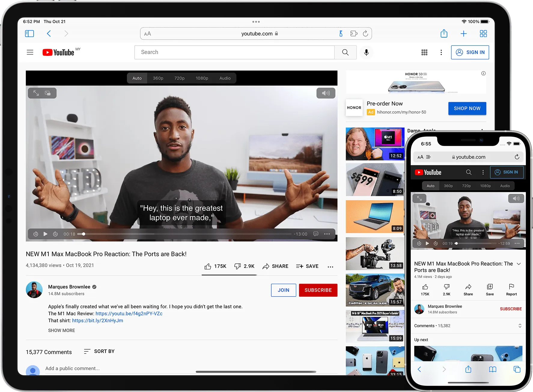Open Safari sidebar on iPad
This screenshot has height=392, width=533.
coord(29,34)
